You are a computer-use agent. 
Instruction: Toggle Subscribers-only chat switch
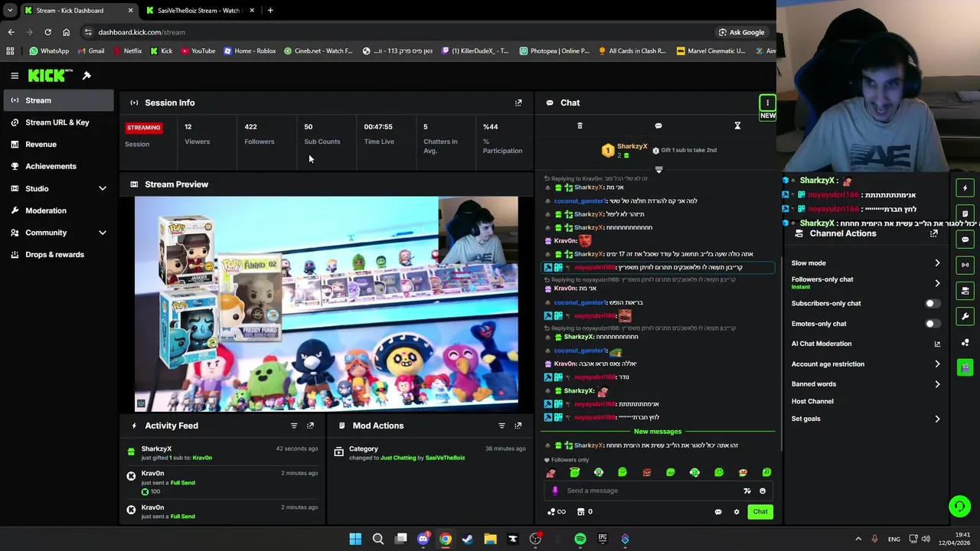pyautogui.click(x=931, y=304)
